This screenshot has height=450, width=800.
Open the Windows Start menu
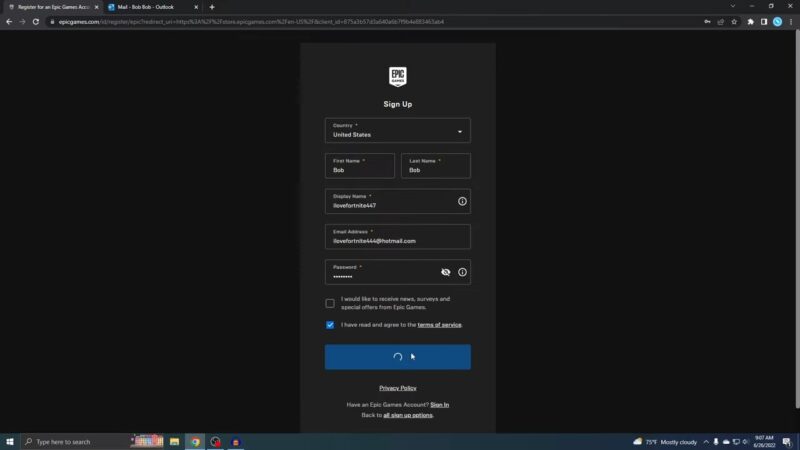[x=10, y=442]
